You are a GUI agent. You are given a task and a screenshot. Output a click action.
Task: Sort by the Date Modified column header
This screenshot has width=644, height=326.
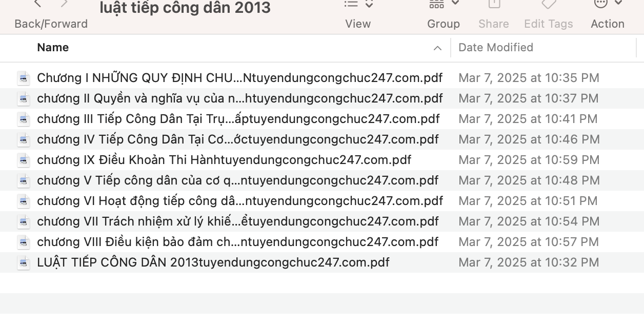pyautogui.click(x=496, y=48)
